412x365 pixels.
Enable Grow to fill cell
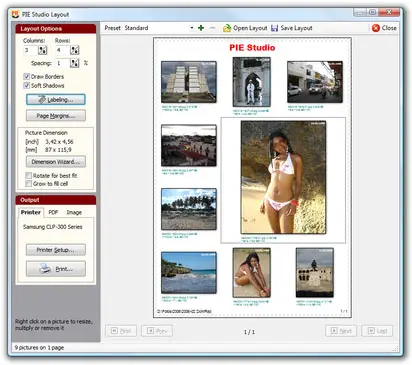(29, 184)
